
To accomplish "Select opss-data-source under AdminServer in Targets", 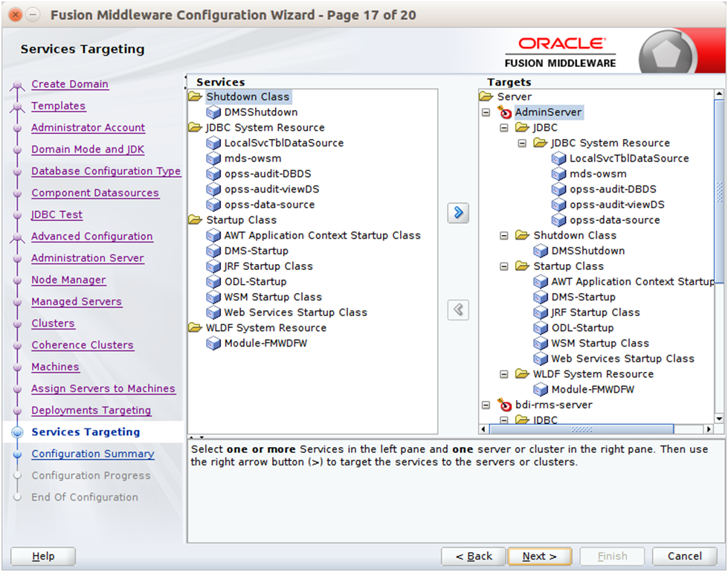I will click(x=615, y=220).
